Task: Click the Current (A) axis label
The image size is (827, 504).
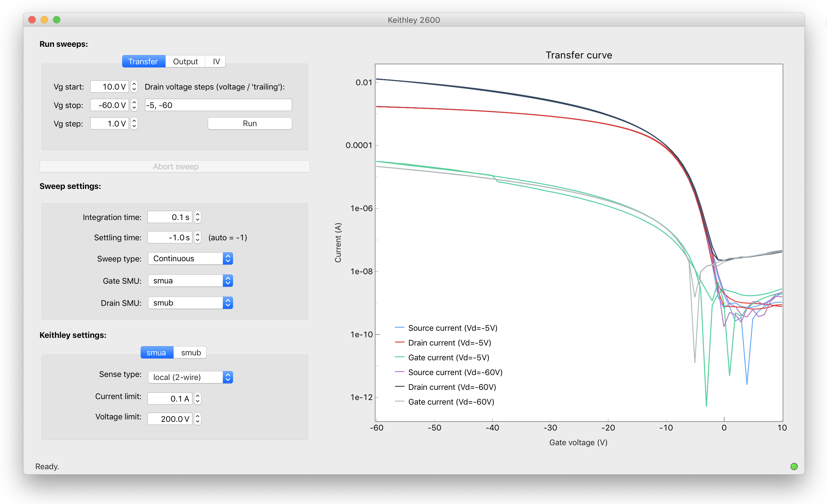Action: (x=338, y=242)
